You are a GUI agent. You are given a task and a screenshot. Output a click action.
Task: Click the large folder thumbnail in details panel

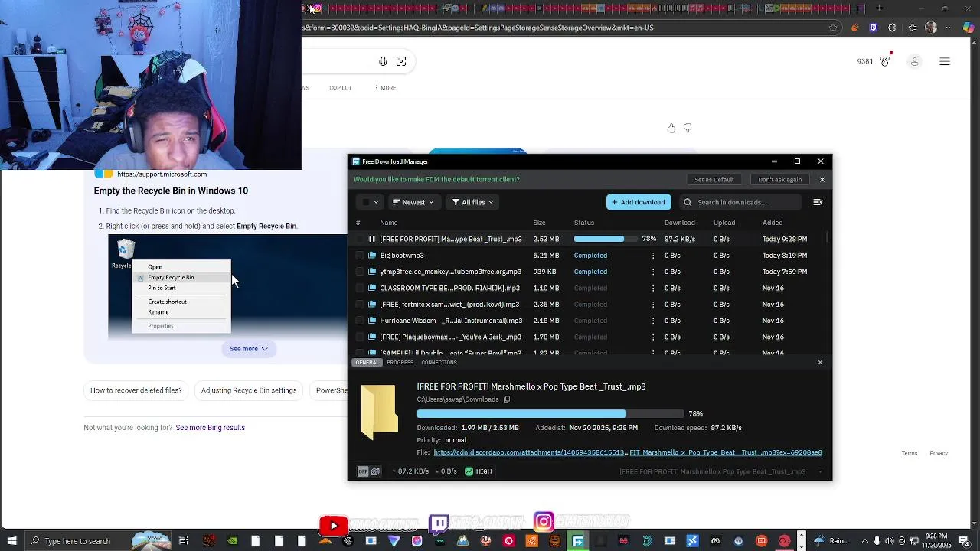click(x=380, y=412)
